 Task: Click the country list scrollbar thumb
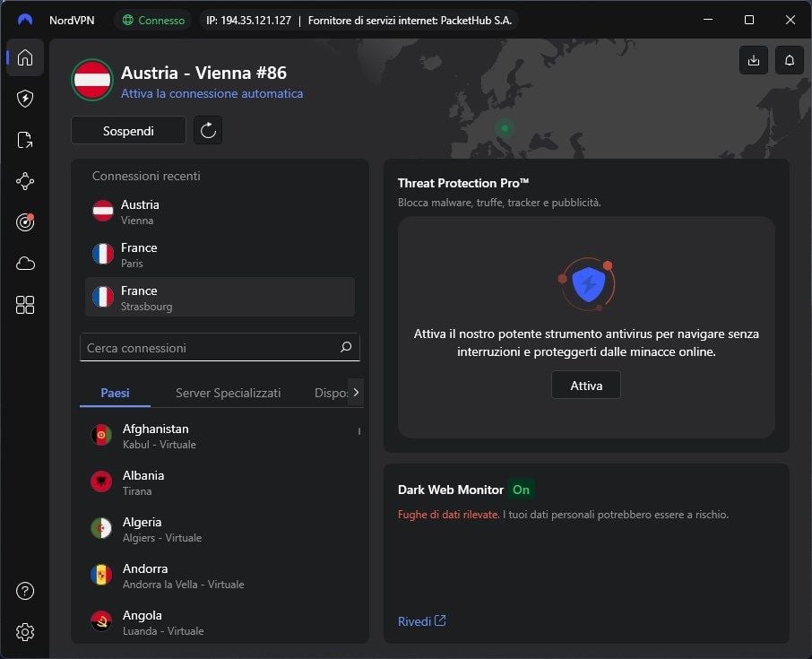coord(359,431)
